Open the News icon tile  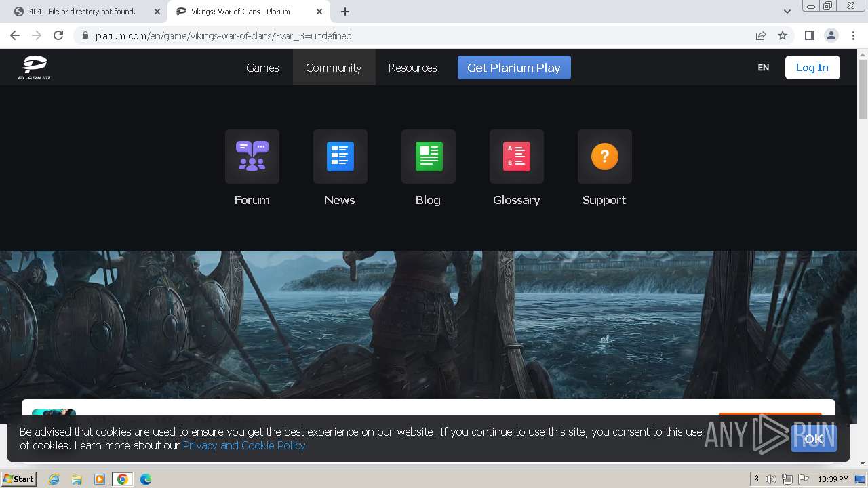[340, 157]
